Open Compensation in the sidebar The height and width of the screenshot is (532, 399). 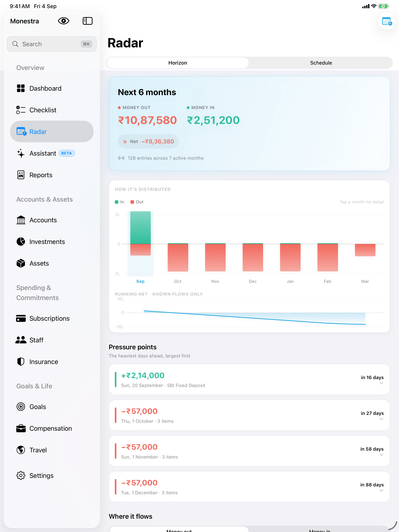pos(52,428)
